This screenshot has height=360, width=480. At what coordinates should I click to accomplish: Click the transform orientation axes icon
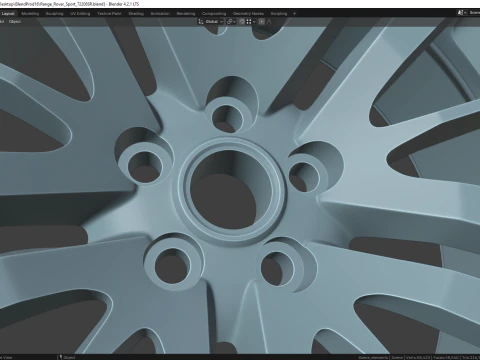(201, 22)
